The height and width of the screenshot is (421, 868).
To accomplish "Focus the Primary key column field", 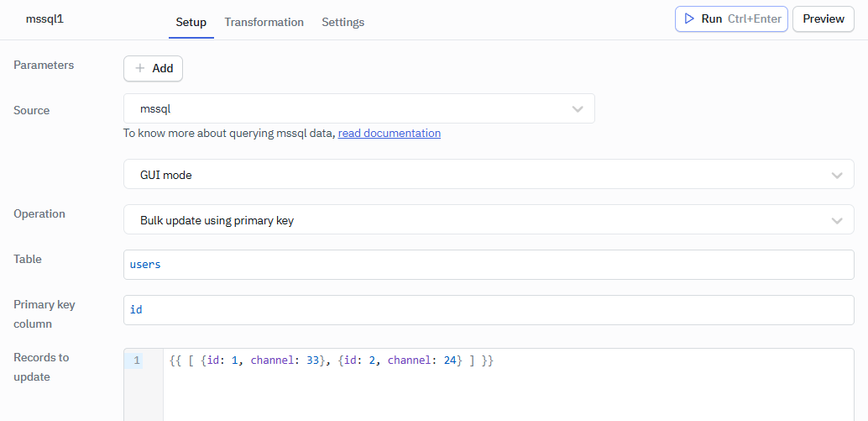I will 488,310.
